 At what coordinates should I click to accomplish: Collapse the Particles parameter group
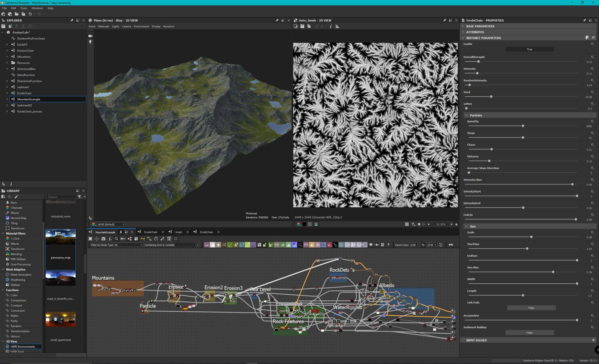[x=467, y=115]
